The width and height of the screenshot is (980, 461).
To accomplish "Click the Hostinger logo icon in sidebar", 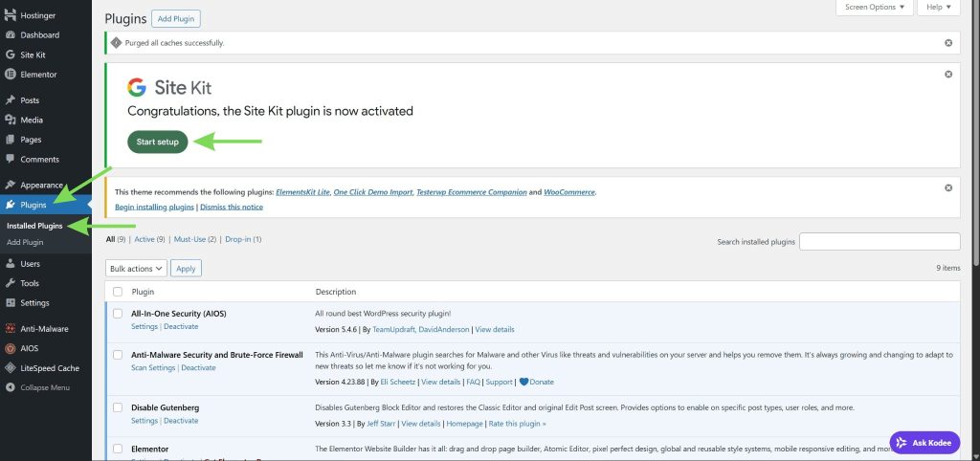I will coord(10,15).
